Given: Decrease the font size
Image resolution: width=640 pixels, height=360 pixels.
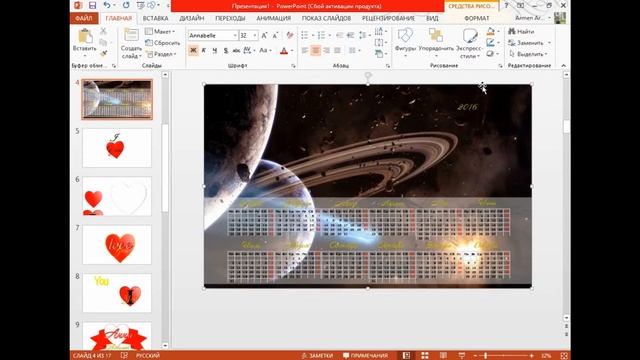Looking at the screenshot, I should [x=276, y=36].
